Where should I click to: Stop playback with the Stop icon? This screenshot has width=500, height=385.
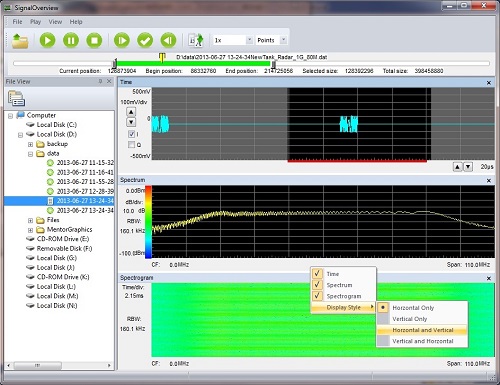tap(94, 41)
